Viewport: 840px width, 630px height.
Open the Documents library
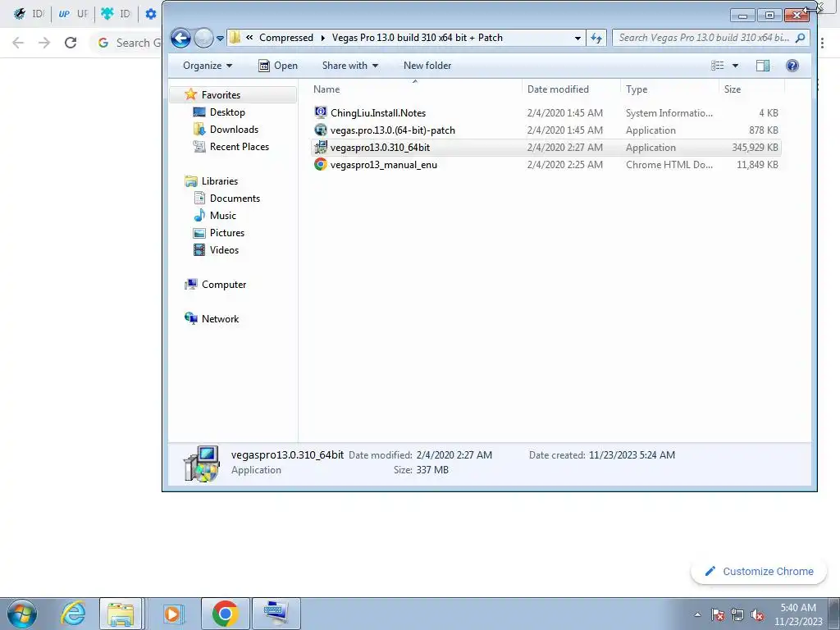(x=235, y=199)
